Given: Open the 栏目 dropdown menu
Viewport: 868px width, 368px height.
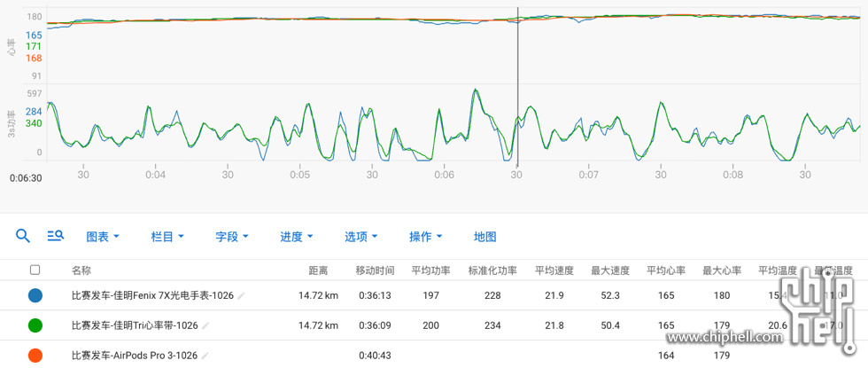Looking at the screenshot, I should 167,237.
